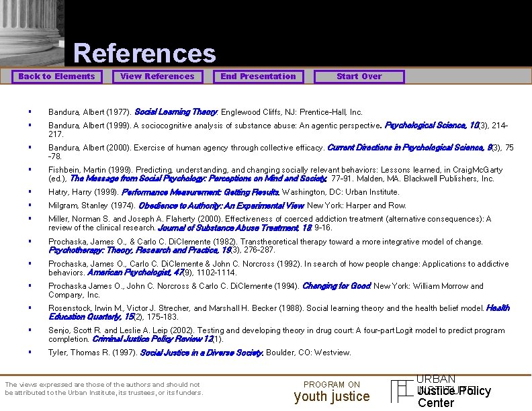Select 'Rosenstock, Irwin M.' author text
This screenshot has width=532, height=411.
[x=86, y=308]
